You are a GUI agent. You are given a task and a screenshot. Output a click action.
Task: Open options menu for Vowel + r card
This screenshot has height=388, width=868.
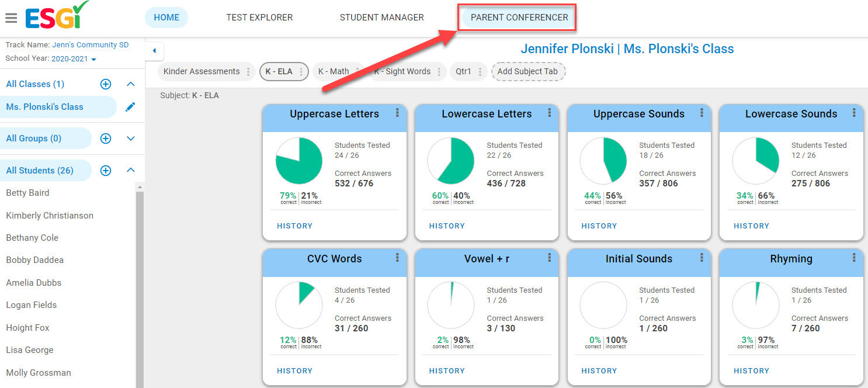[550, 258]
